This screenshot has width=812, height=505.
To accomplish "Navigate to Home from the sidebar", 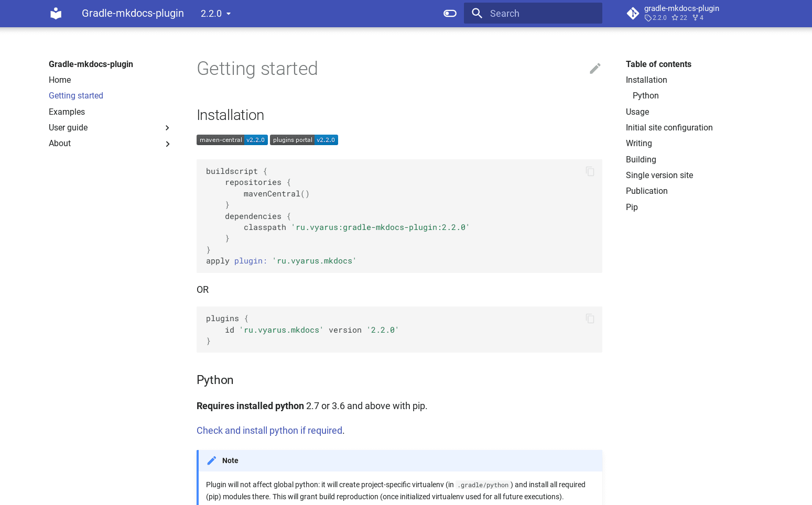I will point(60,80).
